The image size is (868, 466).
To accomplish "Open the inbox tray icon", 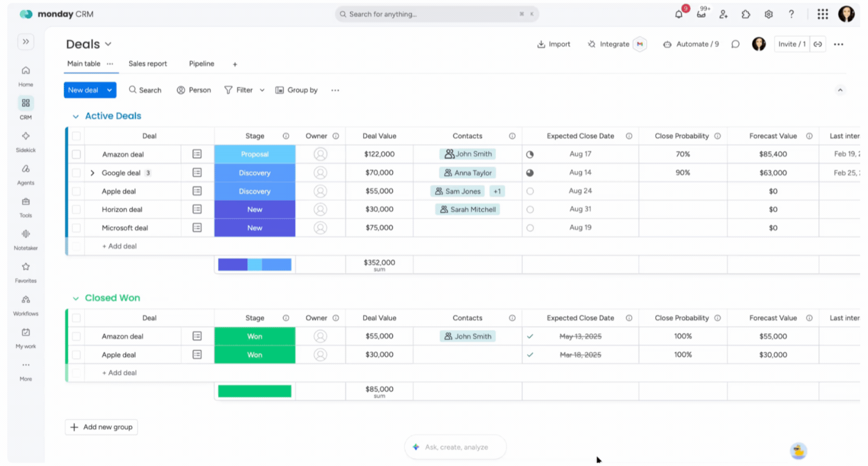I will (x=701, y=14).
